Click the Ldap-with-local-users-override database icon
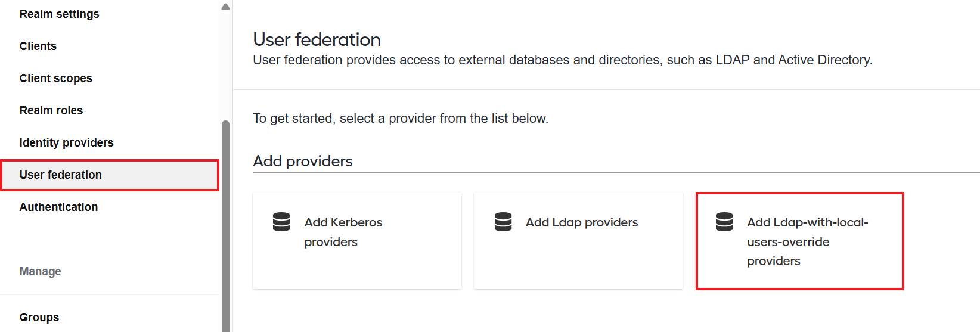The image size is (980, 332). [724, 222]
